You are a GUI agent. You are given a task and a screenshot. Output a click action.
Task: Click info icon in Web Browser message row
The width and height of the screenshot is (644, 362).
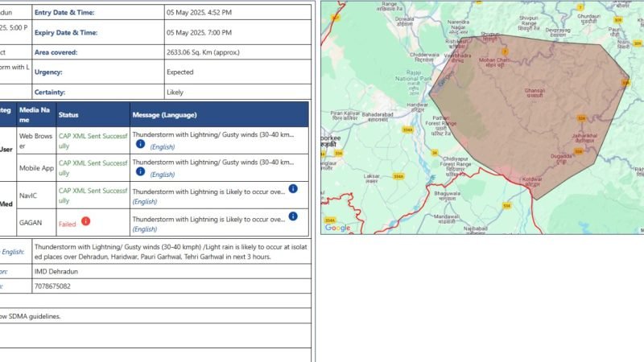pos(140,144)
